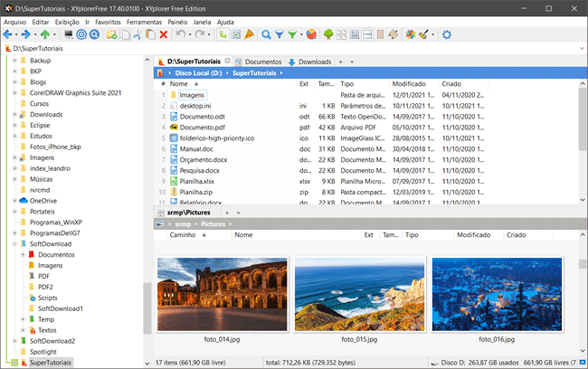
Task: Open the Painéis menu
Action: 177,22
